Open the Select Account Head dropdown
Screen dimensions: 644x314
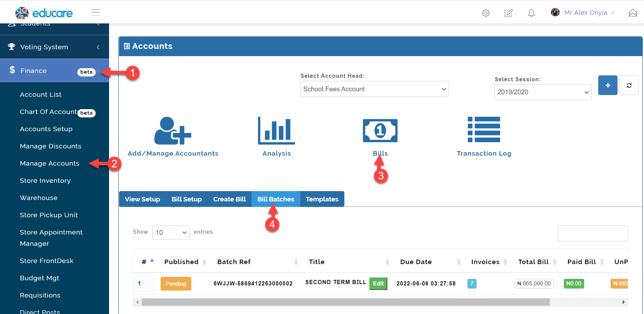pyautogui.click(x=374, y=89)
